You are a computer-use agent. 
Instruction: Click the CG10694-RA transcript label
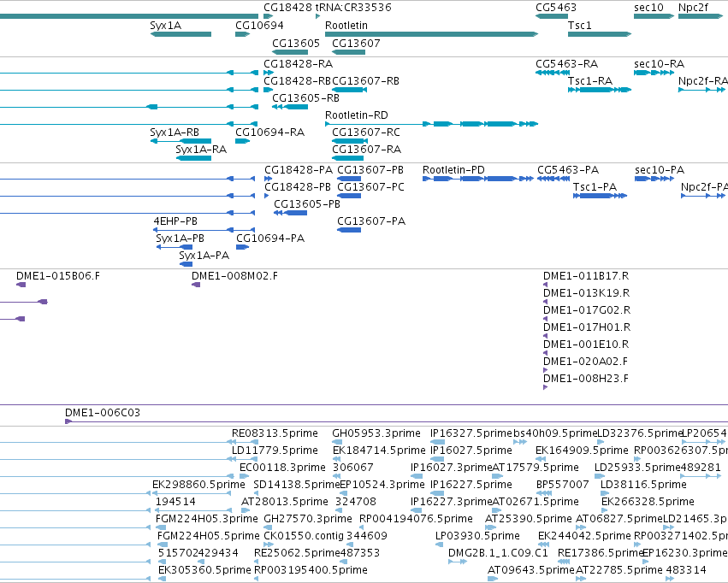click(x=270, y=132)
